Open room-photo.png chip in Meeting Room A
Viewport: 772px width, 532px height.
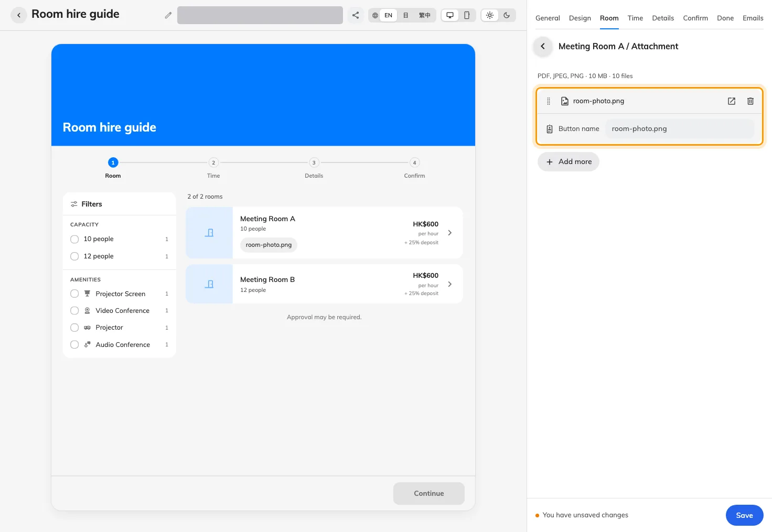(269, 245)
